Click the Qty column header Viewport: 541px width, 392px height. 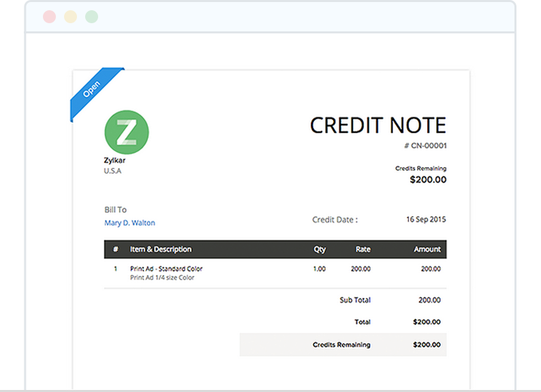point(320,249)
